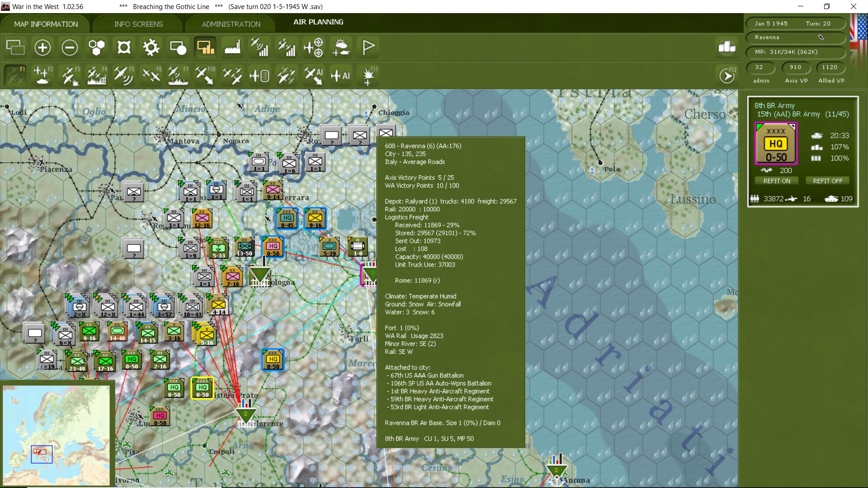868x488 pixels.
Task: Select the 23-49 green unit counter
Action: coord(77,361)
